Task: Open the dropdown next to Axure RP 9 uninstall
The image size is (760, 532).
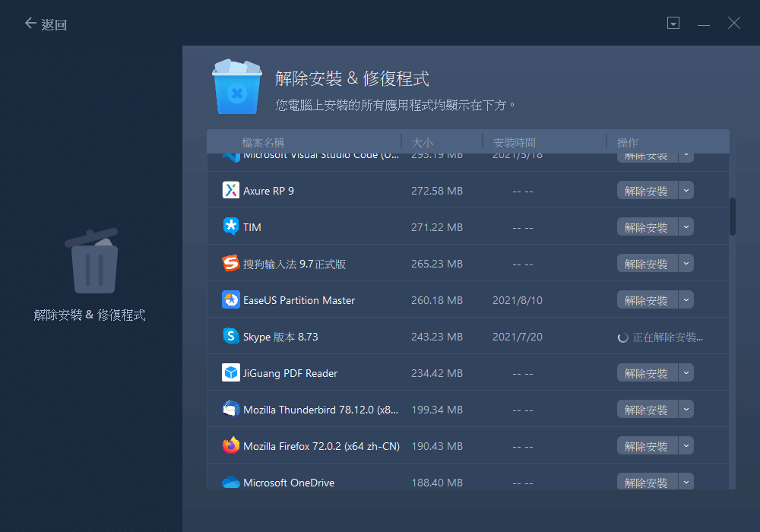Action: pos(686,190)
